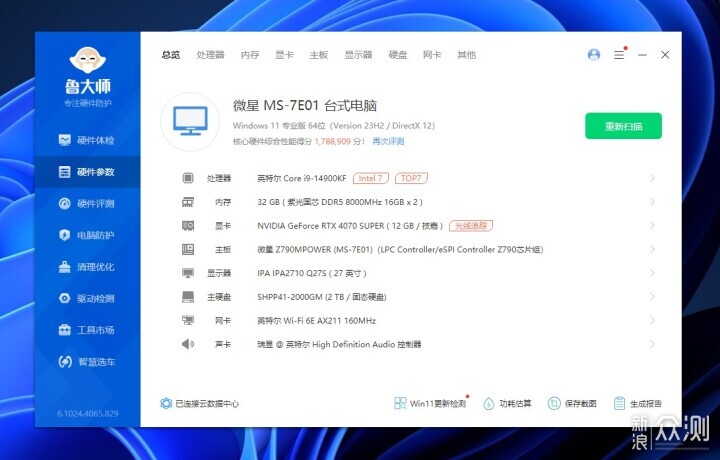Select 英特尔 Core i9-14900KF text
The image size is (720, 460).
click(x=302, y=178)
